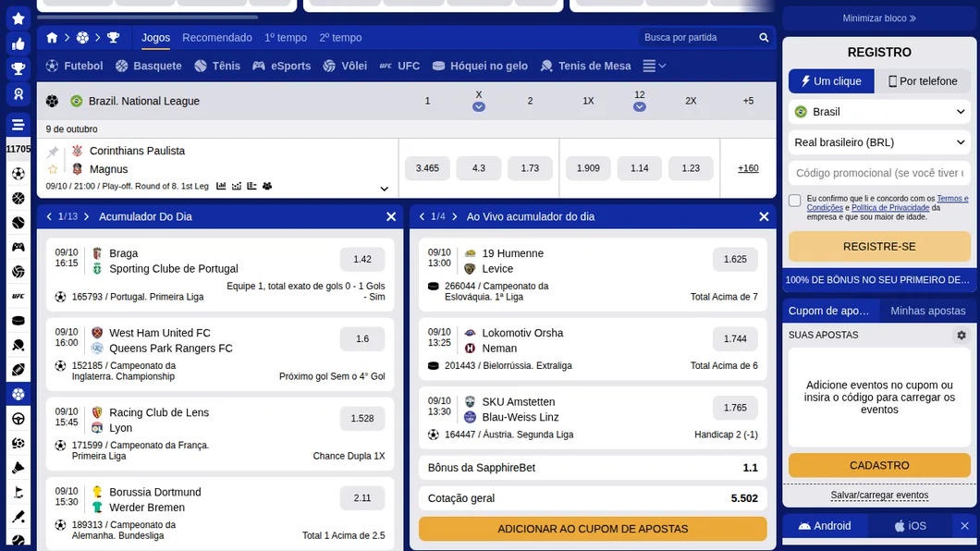Screen dimensions: 980x551
Task: Select eSports gamepad icon in left sidebar
Action: [x=18, y=247]
